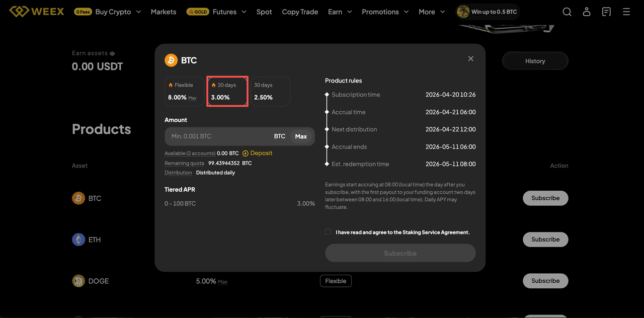Subscribe to the ETH product row

(545, 240)
